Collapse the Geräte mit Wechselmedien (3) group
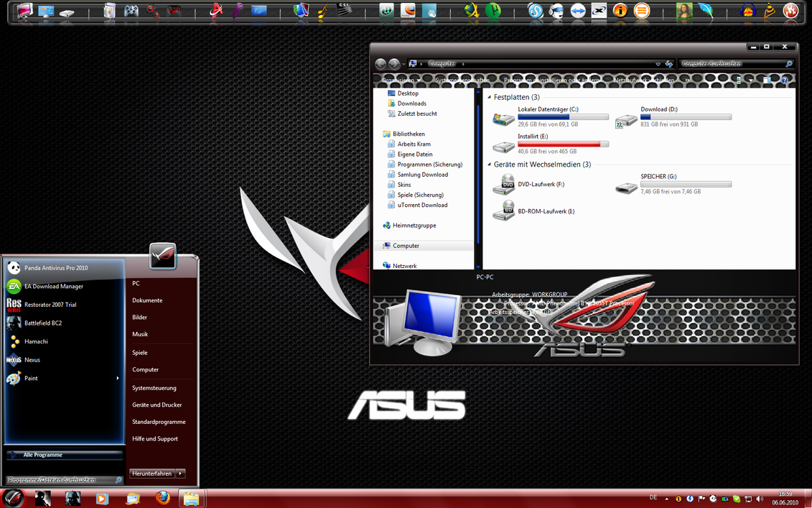This screenshot has width=812, height=508. [x=490, y=165]
